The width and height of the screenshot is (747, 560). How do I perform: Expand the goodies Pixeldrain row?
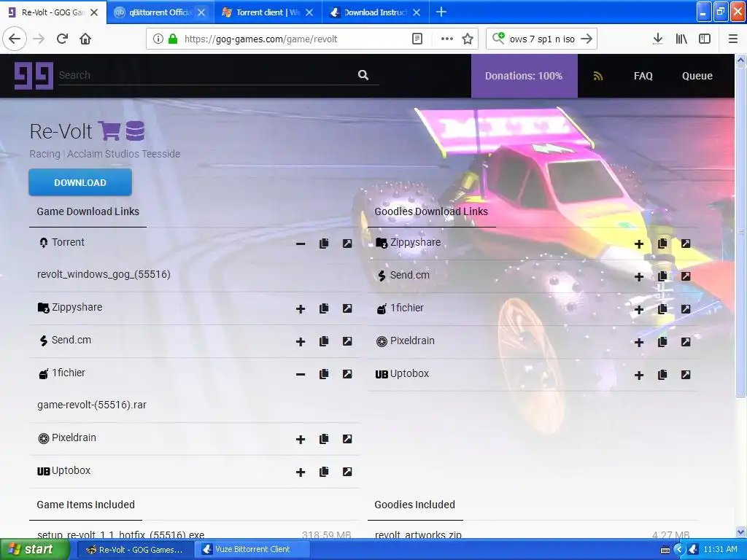coord(639,343)
